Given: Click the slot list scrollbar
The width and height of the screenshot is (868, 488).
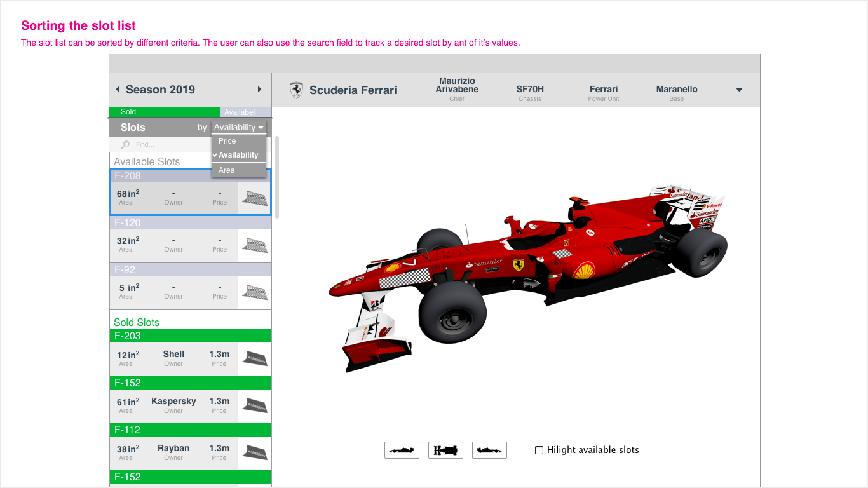Looking at the screenshot, I should [x=277, y=177].
